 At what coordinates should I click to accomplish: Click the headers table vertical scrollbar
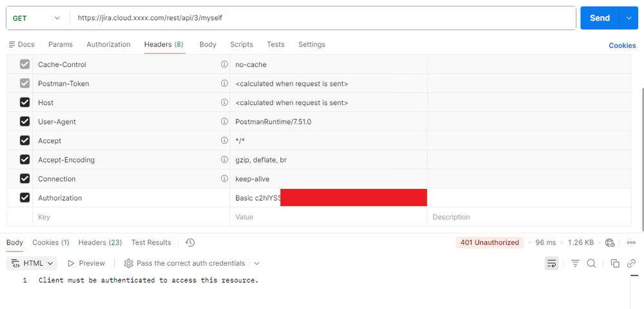click(641, 159)
